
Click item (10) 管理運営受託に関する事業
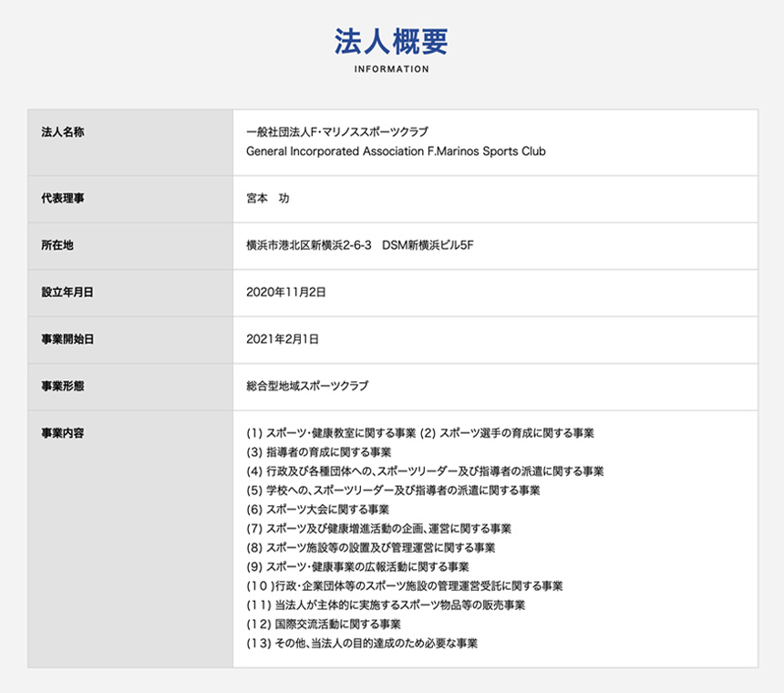pyautogui.click(x=405, y=586)
